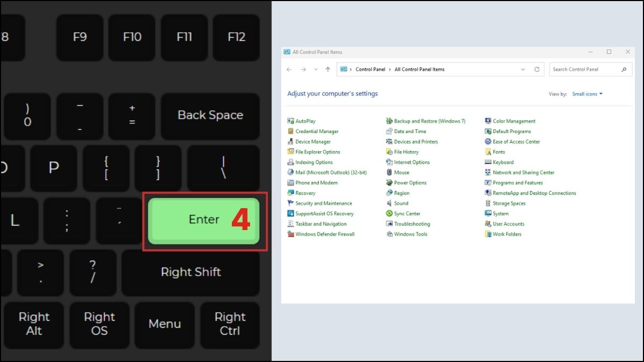Open the Fonts item
644x362 pixels.
pos(496,152)
